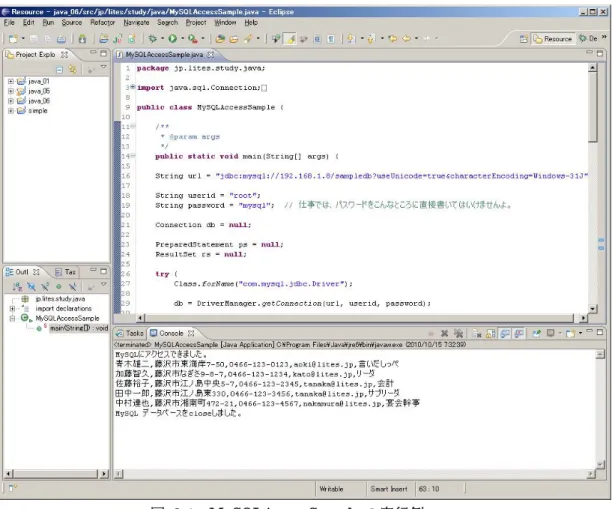Image resolution: width=612 pixels, height=509 pixels.
Task: Switch to the Resource perspective
Action: (x=553, y=39)
